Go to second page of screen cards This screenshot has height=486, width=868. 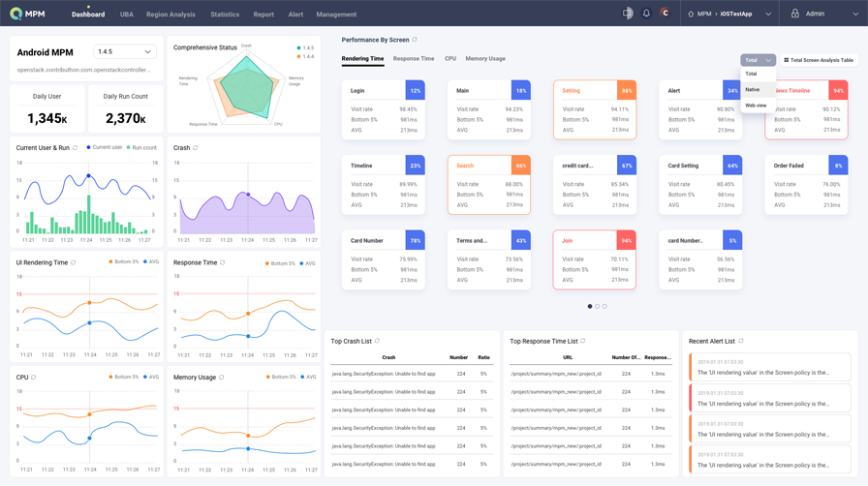click(598, 306)
